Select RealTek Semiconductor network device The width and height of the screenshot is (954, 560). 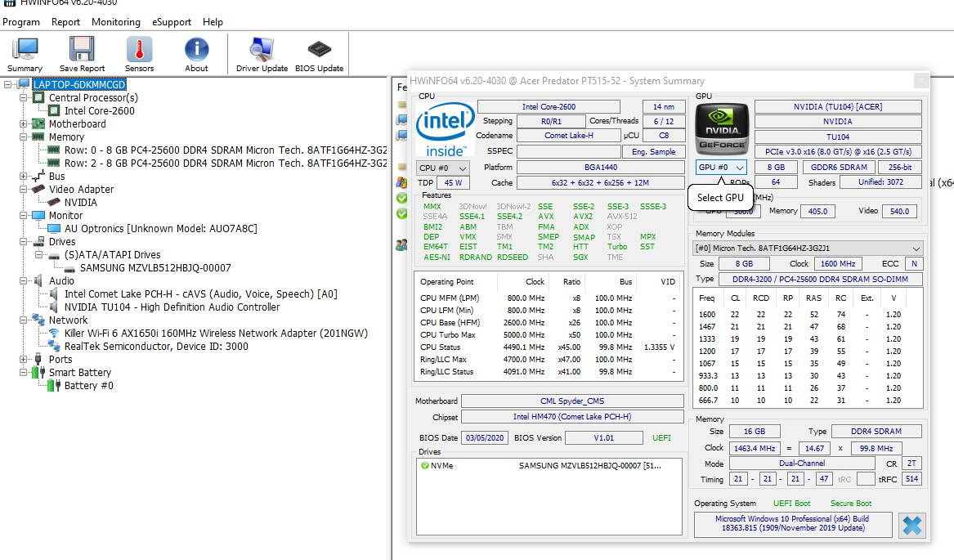point(156,347)
